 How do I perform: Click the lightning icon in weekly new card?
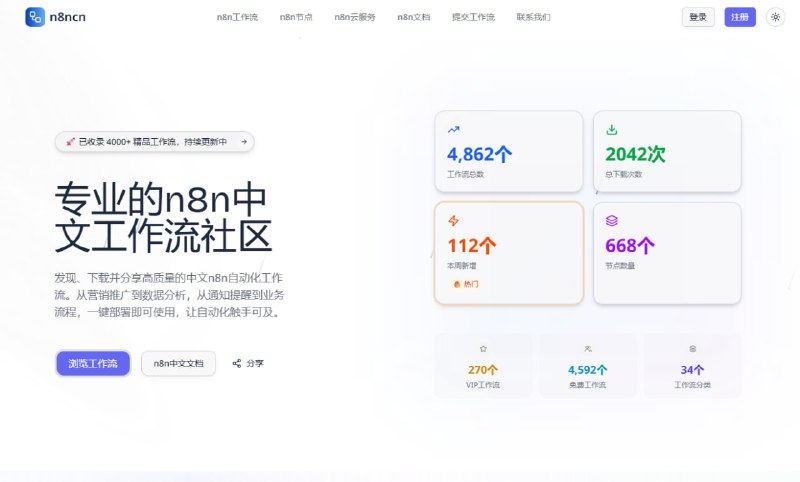[453, 220]
